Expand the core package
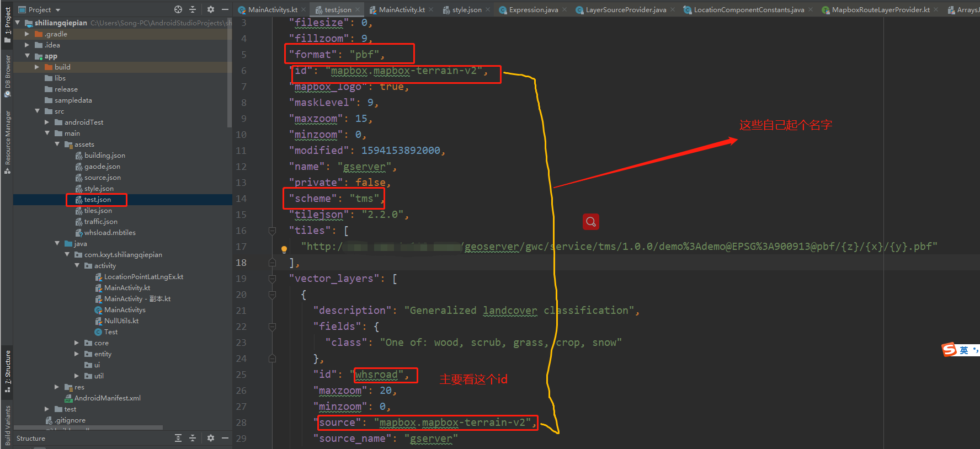 coord(77,343)
